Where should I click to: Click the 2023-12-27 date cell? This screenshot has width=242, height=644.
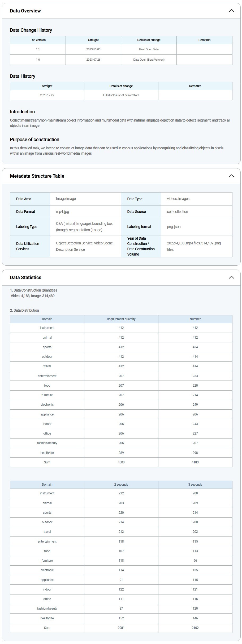pyautogui.click(x=47, y=95)
